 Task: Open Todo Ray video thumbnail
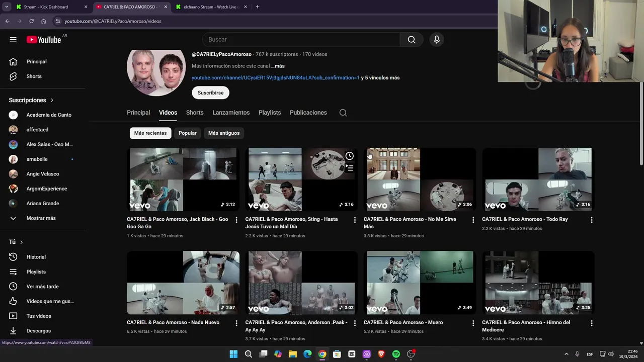[538, 179]
